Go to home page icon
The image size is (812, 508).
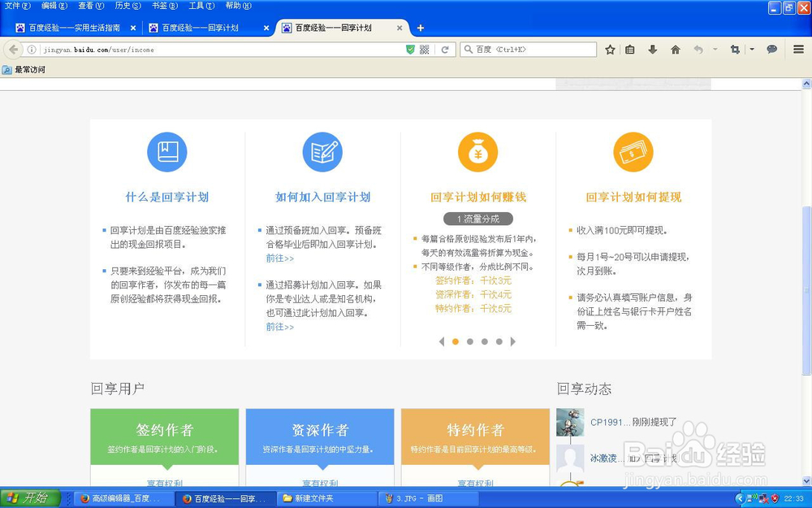click(676, 50)
